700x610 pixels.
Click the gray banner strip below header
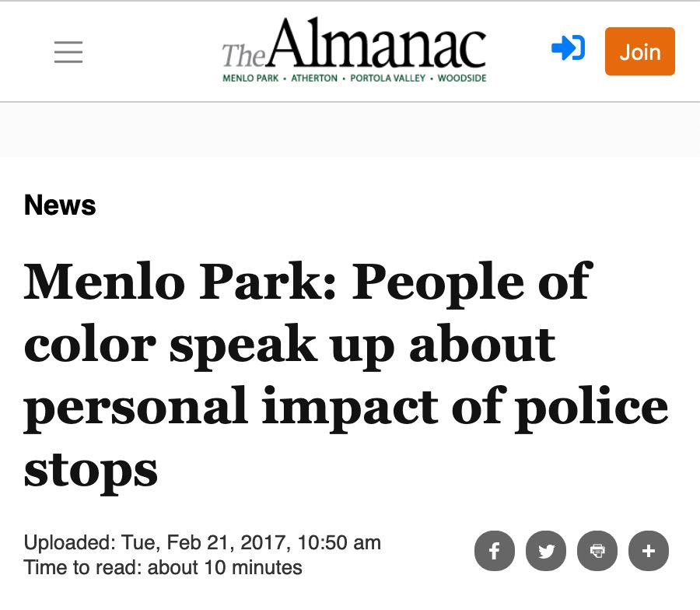(350, 129)
